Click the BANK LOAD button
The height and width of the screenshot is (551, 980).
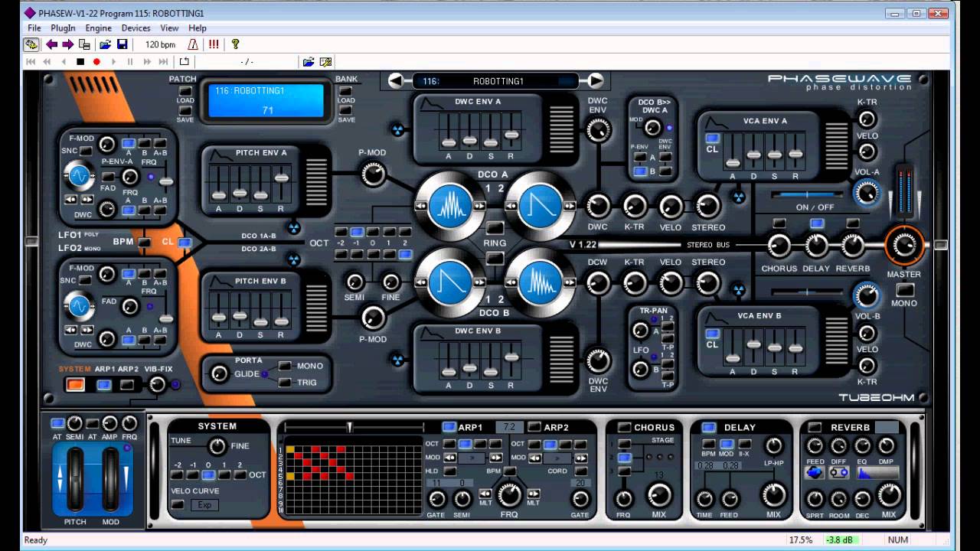(x=346, y=91)
